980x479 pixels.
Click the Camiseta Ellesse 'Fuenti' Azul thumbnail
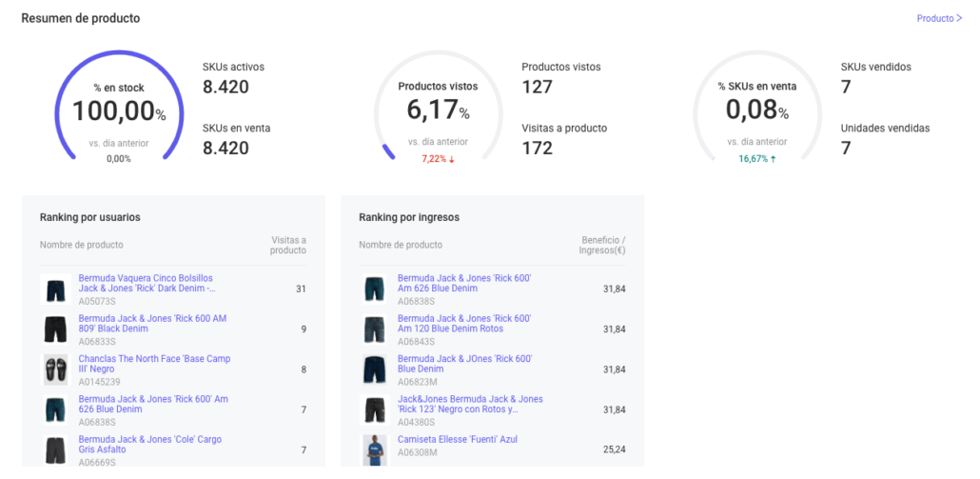point(375,449)
